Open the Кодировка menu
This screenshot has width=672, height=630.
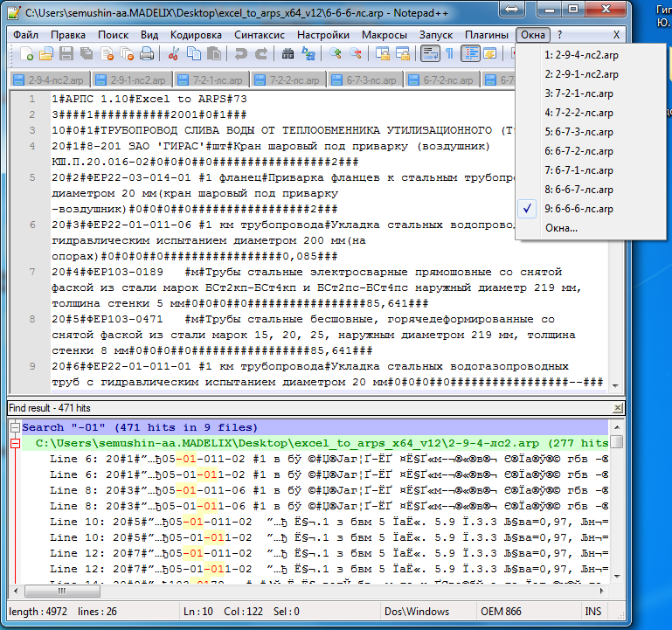coord(196,35)
